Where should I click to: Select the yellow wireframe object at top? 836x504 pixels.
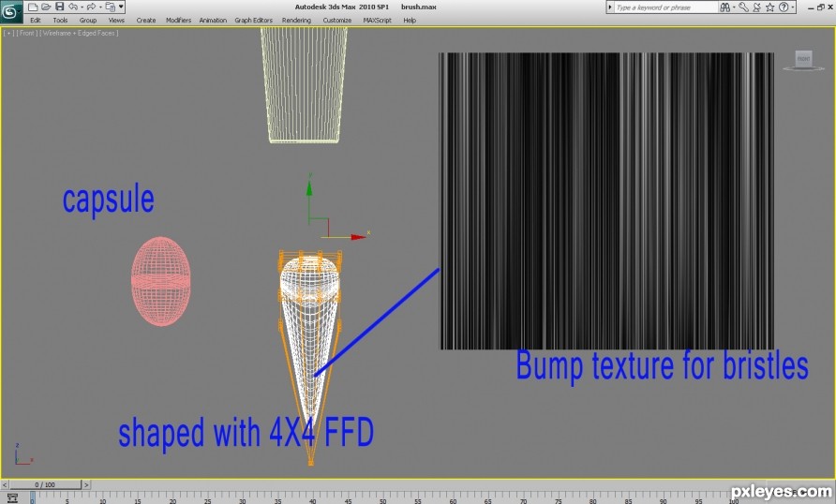[x=304, y=85]
